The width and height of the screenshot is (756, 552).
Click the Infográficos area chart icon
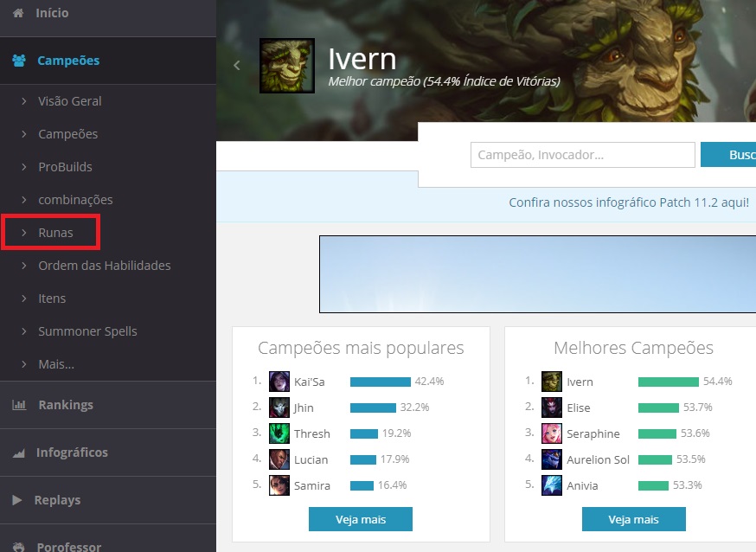coord(19,453)
